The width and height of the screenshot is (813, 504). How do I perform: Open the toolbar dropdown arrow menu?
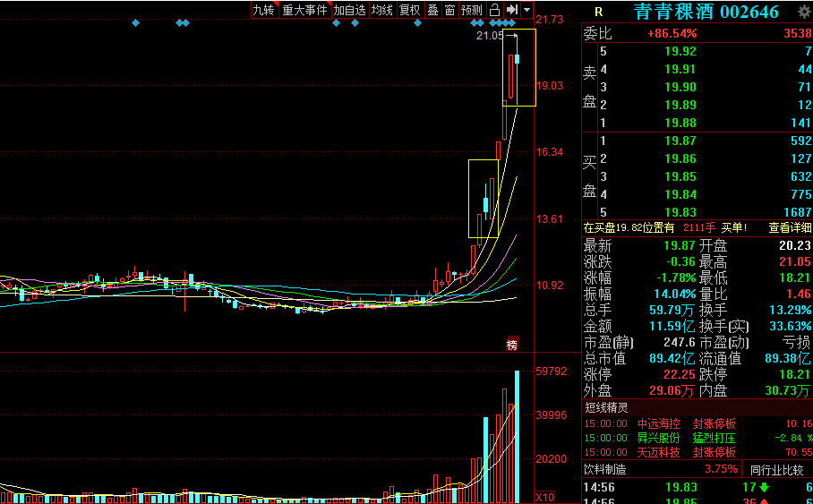526,10
